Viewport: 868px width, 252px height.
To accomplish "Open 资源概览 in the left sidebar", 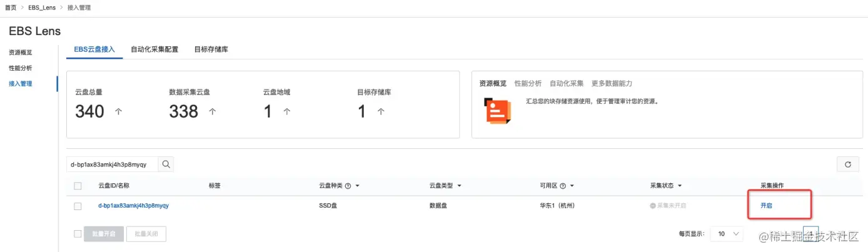I will pyautogui.click(x=21, y=53).
